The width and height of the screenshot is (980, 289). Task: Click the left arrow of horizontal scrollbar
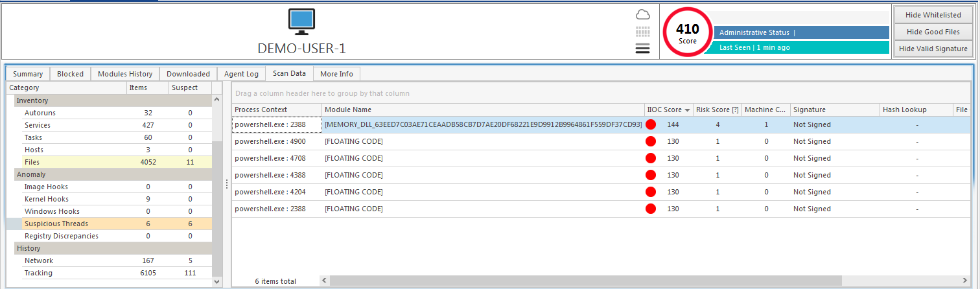324,281
